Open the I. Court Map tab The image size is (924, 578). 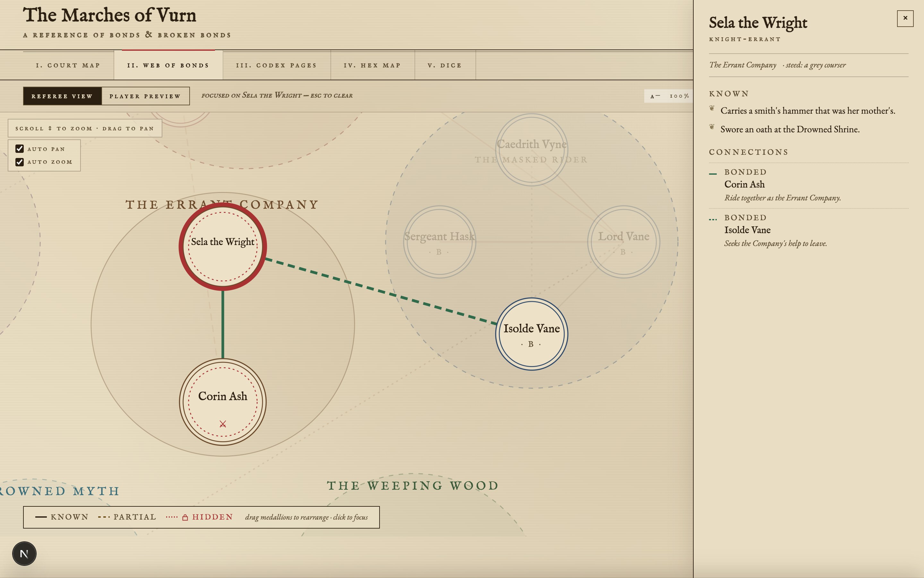click(68, 66)
